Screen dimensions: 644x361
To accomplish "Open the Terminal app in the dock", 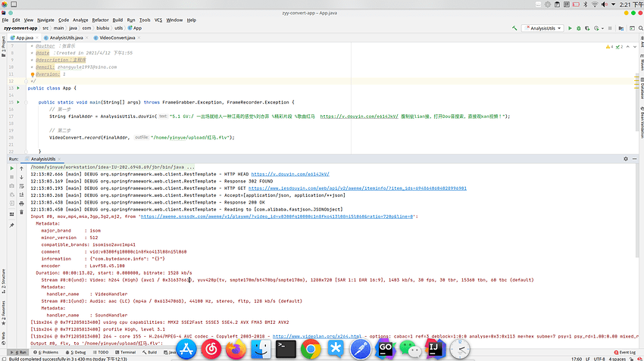I will click(286, 350).
